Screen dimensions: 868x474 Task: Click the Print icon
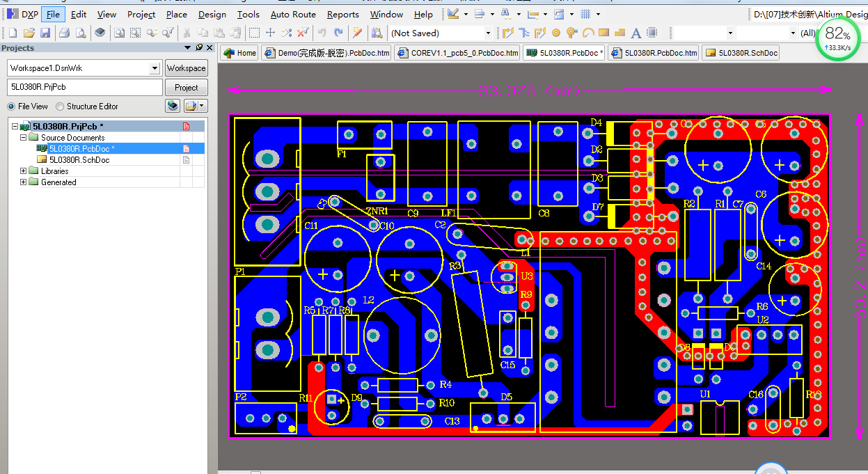click(x=64, y=33)
